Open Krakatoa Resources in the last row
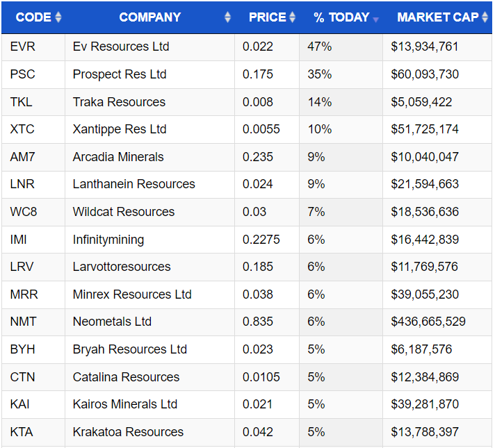The width and height of the screenshot is (495, 448). 128,432
